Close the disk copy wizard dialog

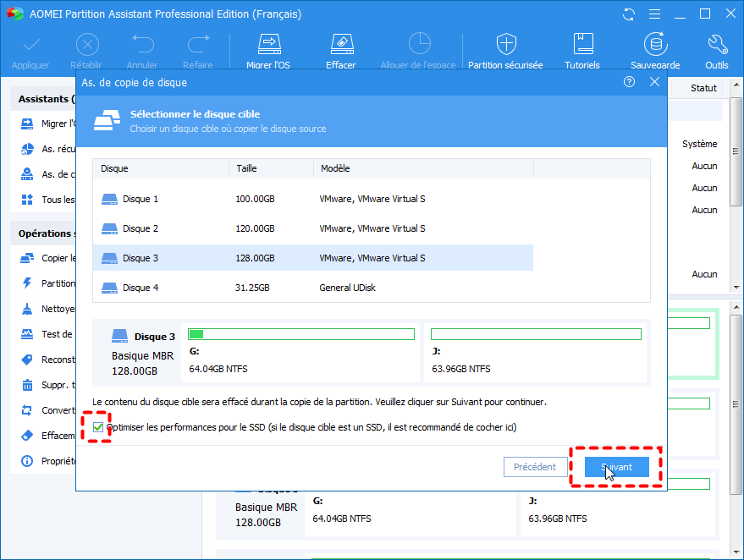pos(655,82)
